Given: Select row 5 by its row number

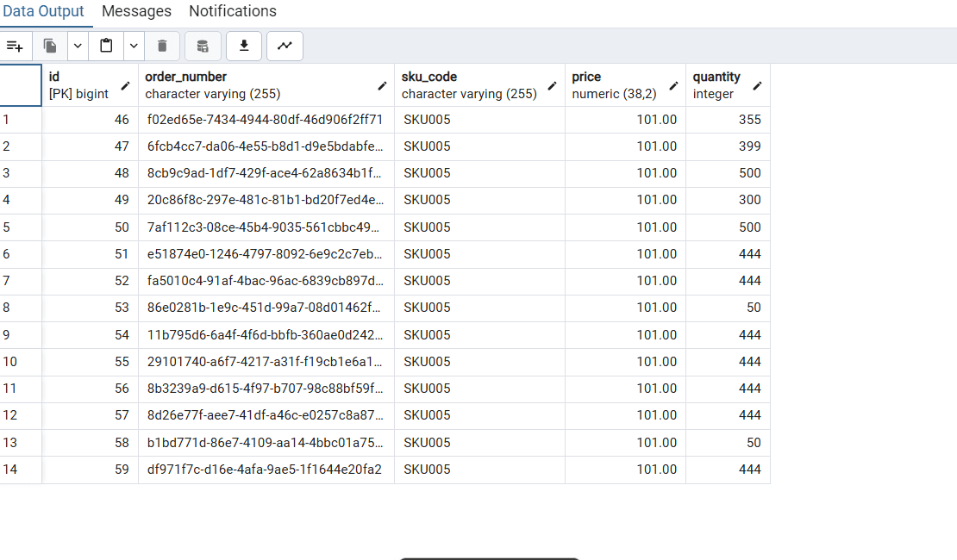Looking at the screenshot, I should coord(21,227).
